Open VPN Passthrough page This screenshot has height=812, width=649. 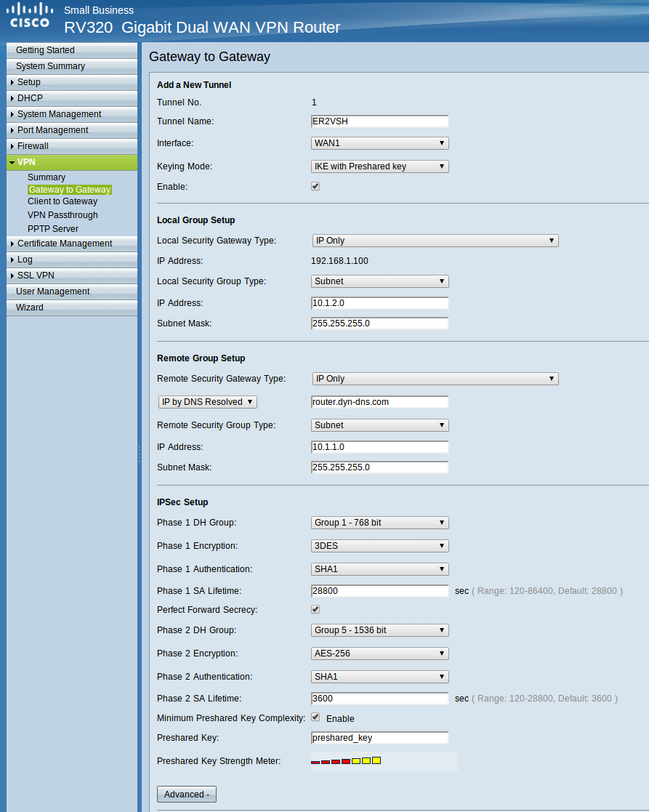point(63,215)
